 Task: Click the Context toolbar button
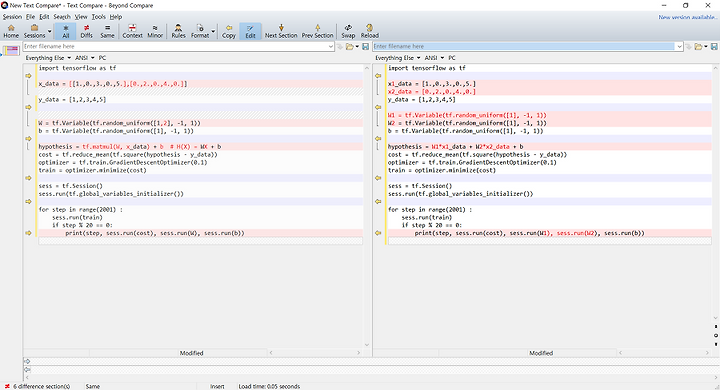[132, 31]
